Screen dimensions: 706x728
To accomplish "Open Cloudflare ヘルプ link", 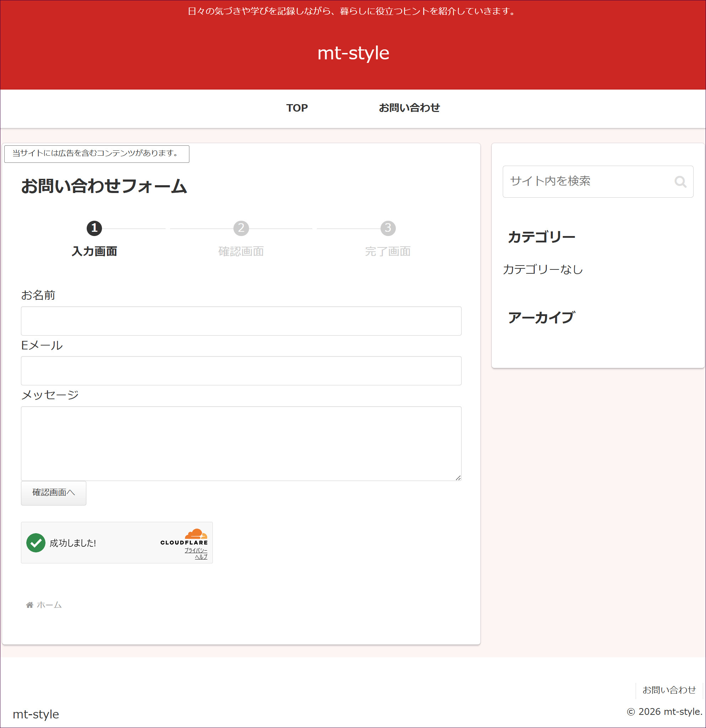I will (x=201, y=557).
